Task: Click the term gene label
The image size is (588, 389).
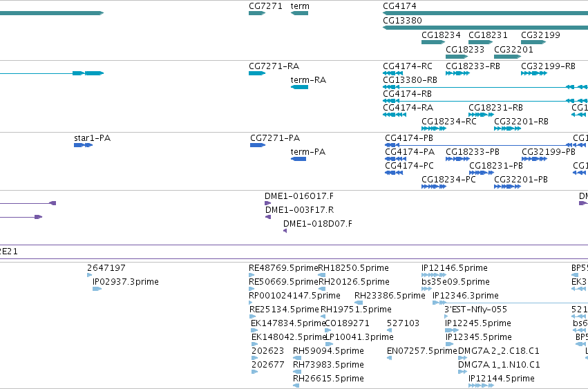Action: pyautogui.click(x=300, y=6)
